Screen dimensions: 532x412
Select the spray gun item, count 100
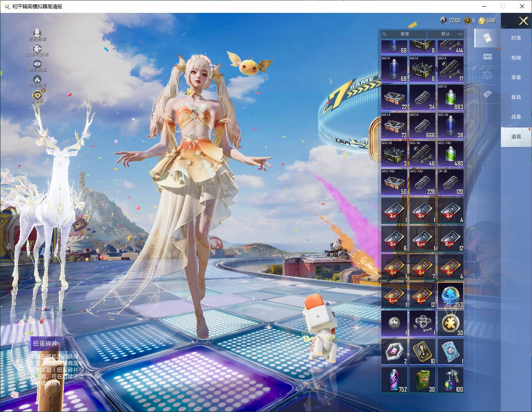pyautogui.click(x=451, y=380)
